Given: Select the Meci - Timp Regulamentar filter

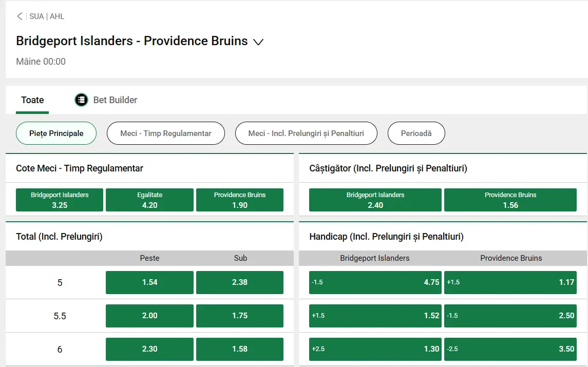Looking at the screenshot, I should coord(165,133).
